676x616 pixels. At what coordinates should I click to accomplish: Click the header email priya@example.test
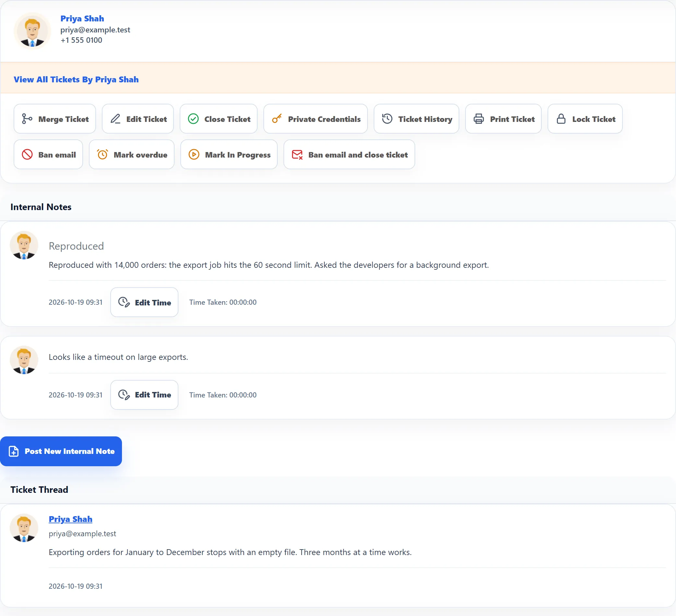tap(95, 30)
